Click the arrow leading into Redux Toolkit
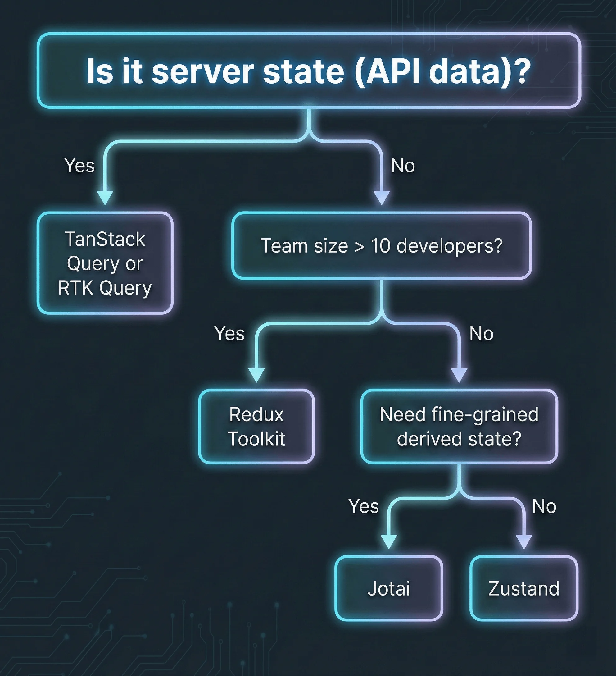The image size is (616, 676). [x=256, y=372]
